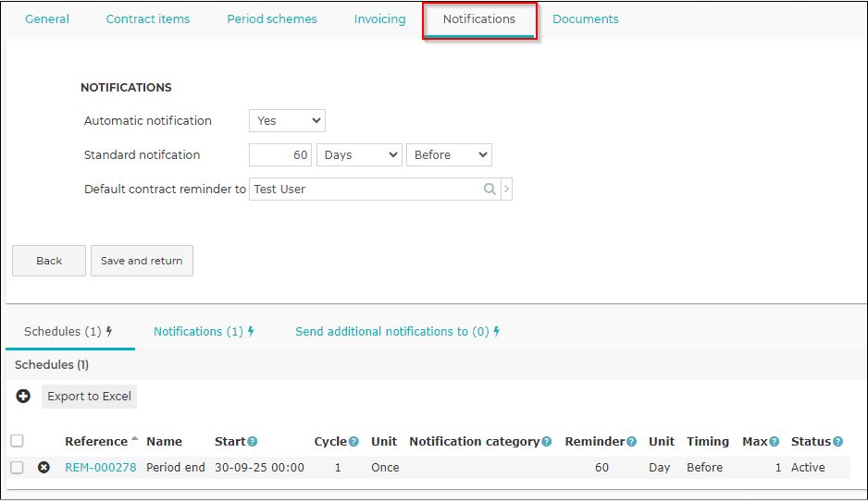Open the Automatic notification dropdown
Image resolution: width=868 pixels, height=502 pixels.
click(x=287, y=120)
